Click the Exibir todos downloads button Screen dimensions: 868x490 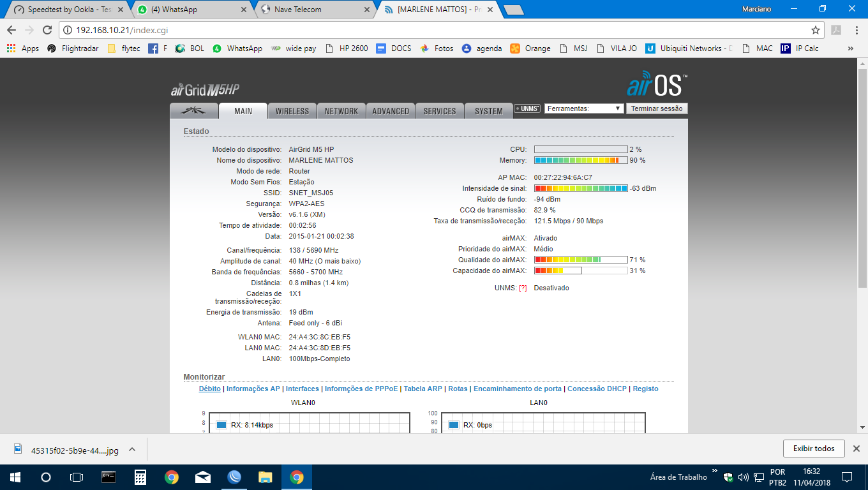[x=814, y=449]
